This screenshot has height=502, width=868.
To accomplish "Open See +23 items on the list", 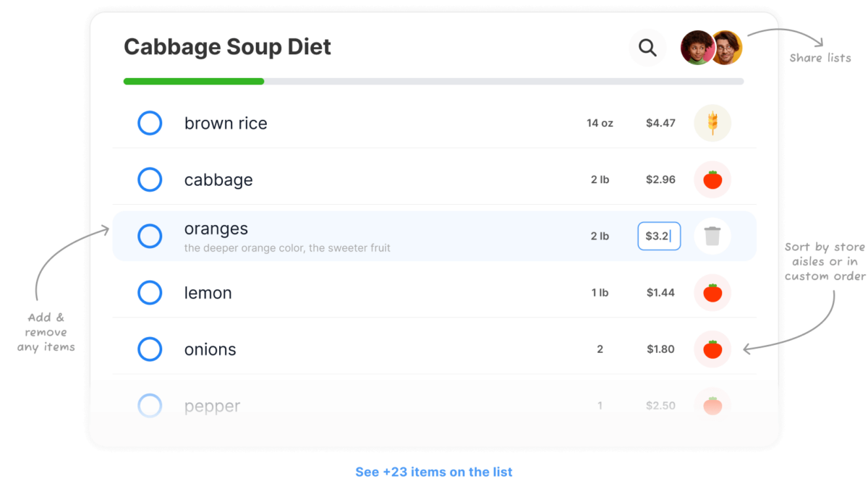I will point(434,472).
